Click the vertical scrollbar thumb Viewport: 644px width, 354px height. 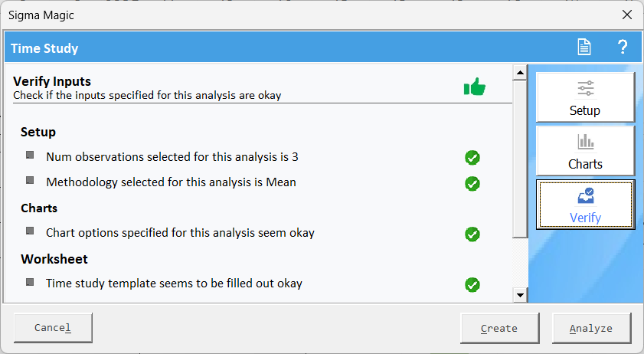[x=520, y=159]
